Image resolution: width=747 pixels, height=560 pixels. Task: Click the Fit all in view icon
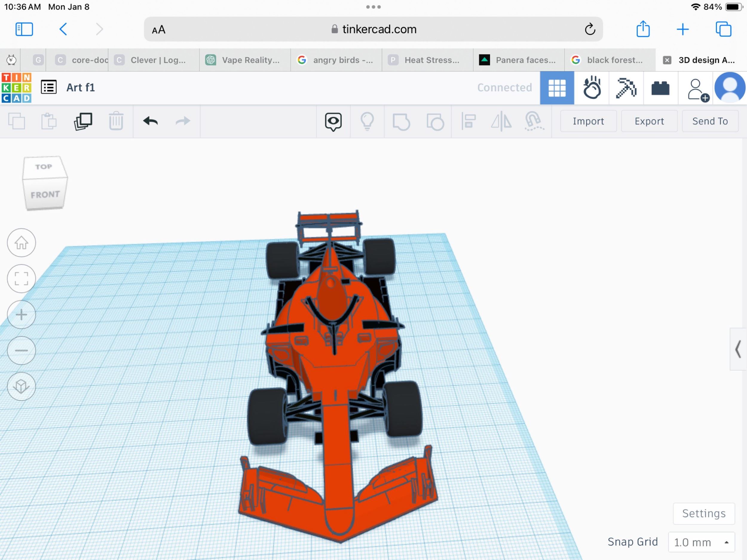click(x=21, y=279)
